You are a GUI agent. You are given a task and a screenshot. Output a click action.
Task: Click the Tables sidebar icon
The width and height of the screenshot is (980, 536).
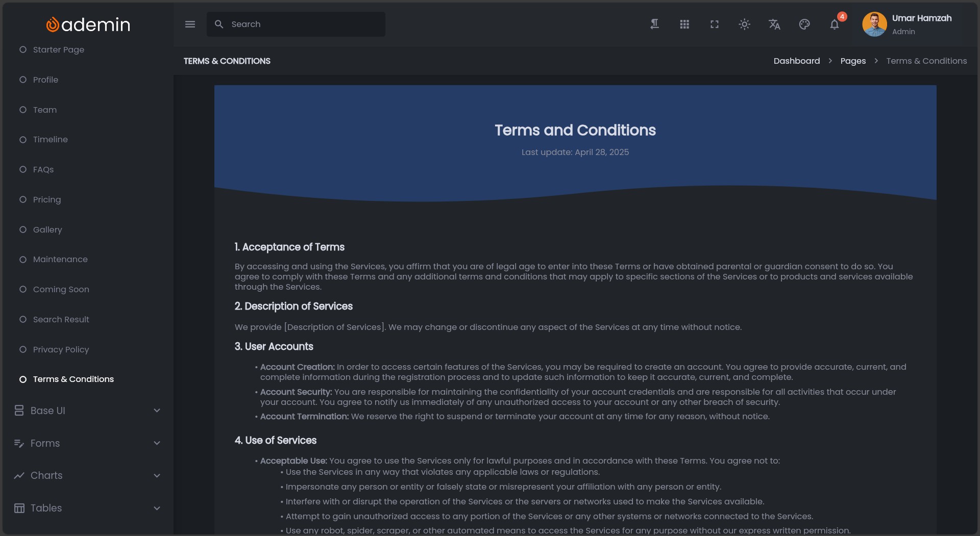click(x=19, y=508)
